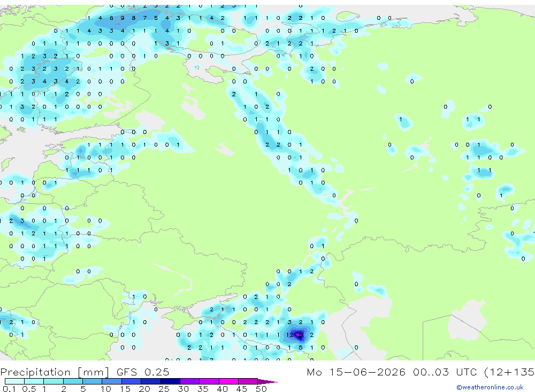Viewport: 535px width, 392px height.
Task: Click the '0.1' legend scale label
Action: pyautogui.click(x=9, y=389)
